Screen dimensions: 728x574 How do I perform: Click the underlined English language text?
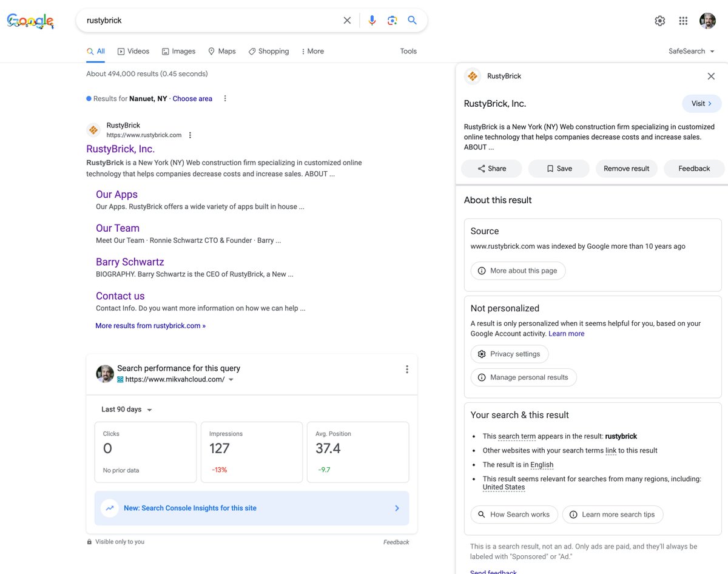[x=542, y=465]
